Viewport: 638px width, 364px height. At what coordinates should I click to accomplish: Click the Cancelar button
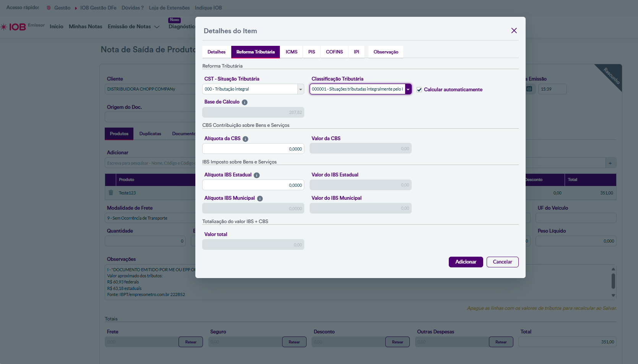pyautogui.click(x=502, y=262)
